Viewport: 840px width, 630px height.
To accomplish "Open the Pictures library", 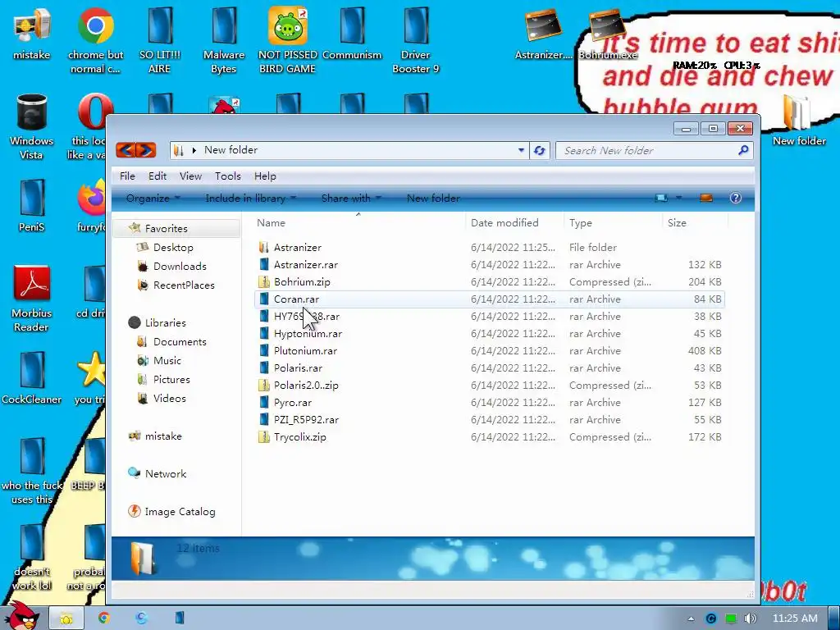I will [x=171, y=379].
